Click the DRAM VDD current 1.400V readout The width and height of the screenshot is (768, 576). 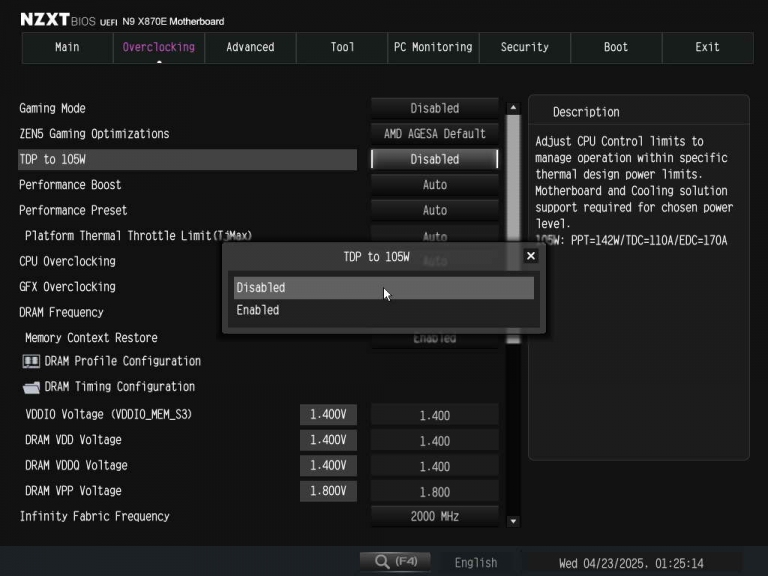[x=328, y=440]
